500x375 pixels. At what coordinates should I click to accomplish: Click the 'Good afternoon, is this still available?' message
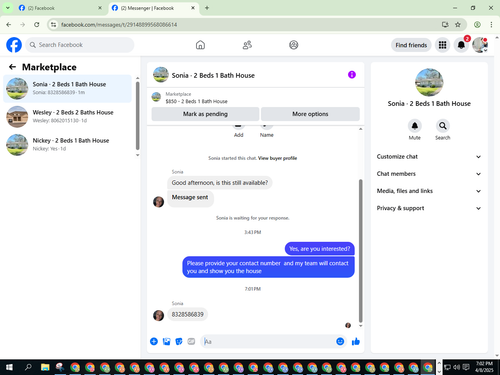click(x=220, y=183)
